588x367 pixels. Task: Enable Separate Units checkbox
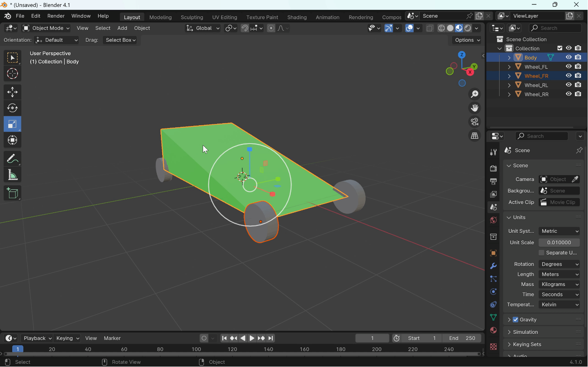[542, 253]
